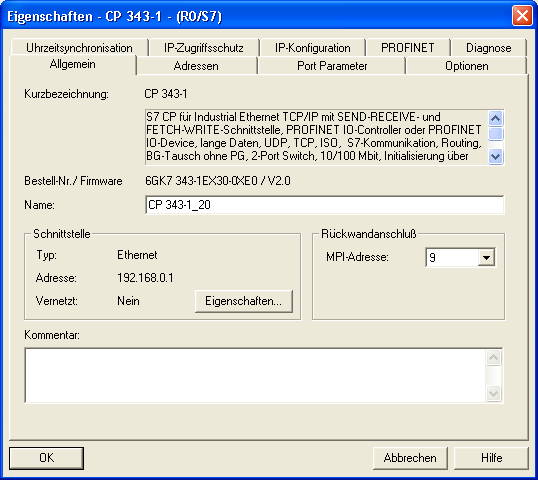Cancel with the Abbrechen button
Image resolution: width=538 pixels, height=480 pixels.
tap(410, 458)
